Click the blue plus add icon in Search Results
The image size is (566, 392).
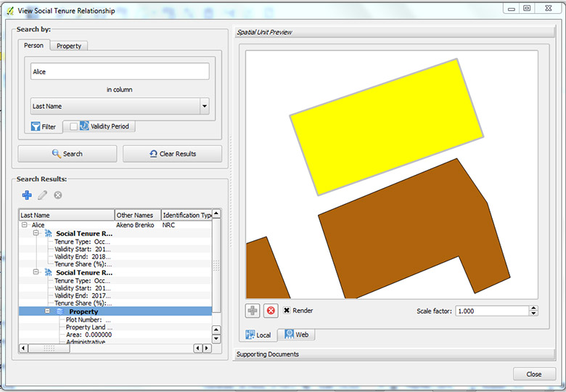(x=27, y=195)
